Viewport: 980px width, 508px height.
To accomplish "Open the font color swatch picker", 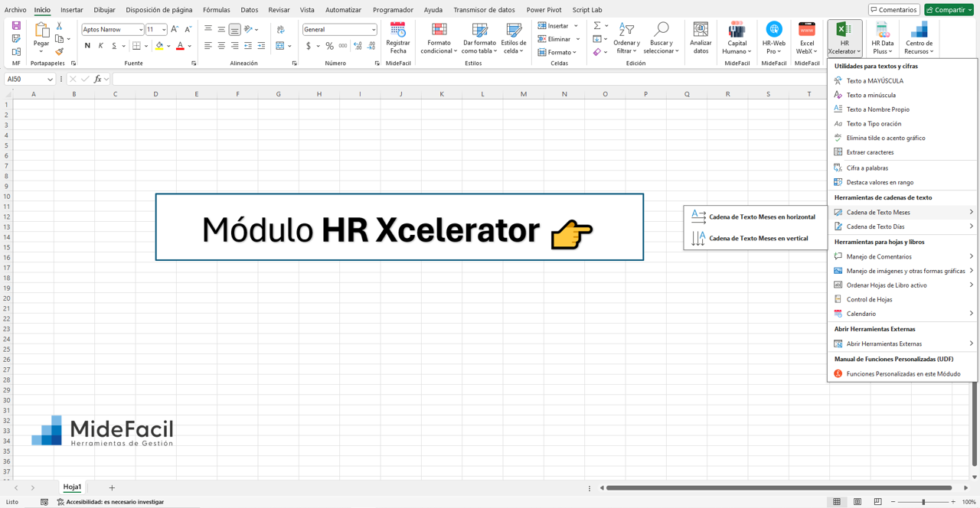I will [x=190, y=46].
